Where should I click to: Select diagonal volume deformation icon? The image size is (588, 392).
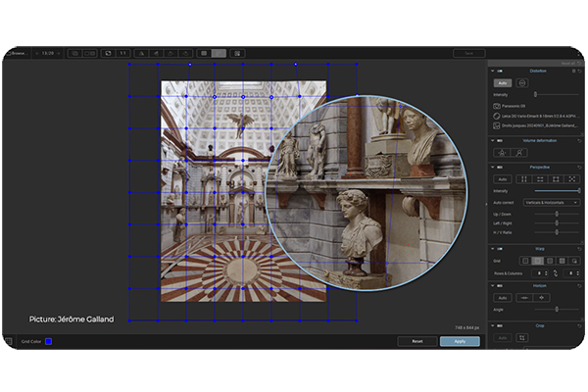519,153
